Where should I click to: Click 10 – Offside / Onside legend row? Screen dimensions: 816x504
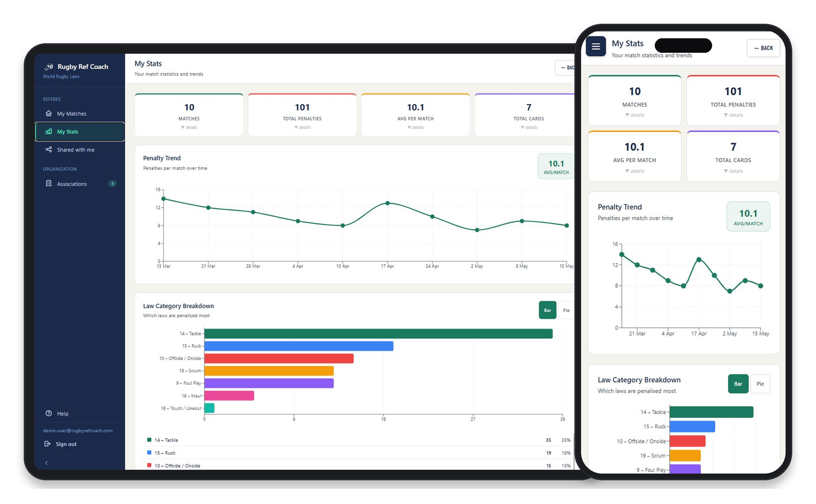pyautogui.click(x=359, y=465)
